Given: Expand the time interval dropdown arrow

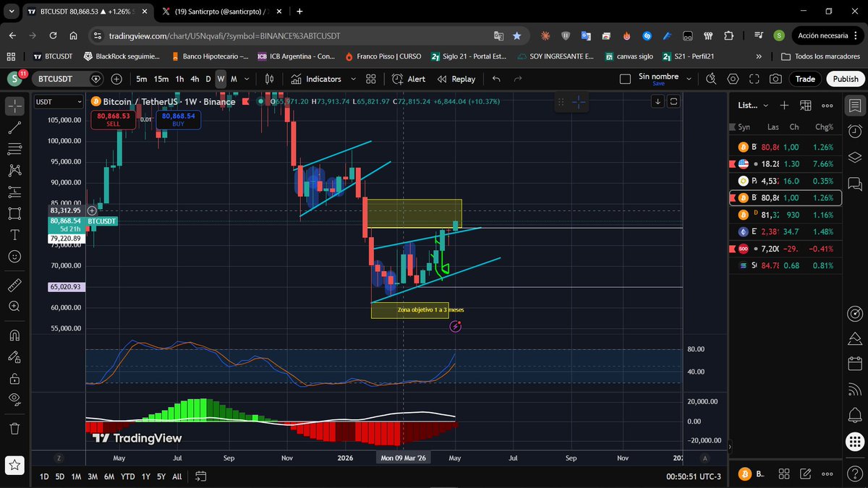Looking at the screenshot, I should (247, 79).
